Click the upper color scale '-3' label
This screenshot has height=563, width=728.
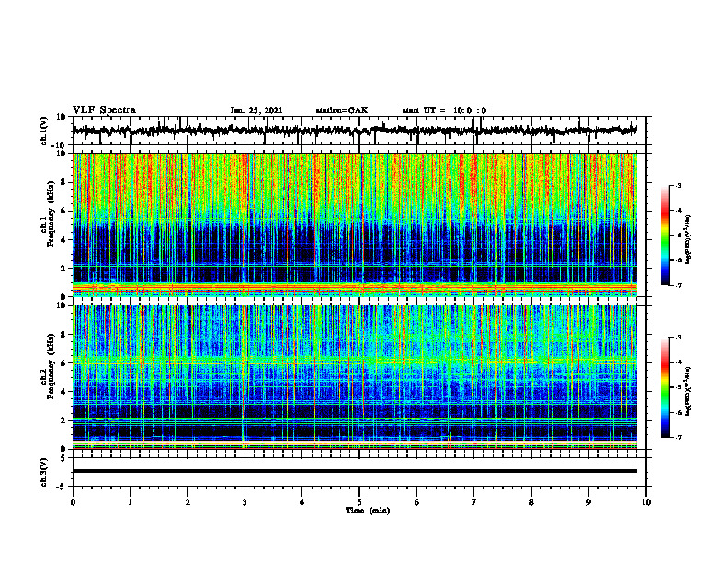[678, 185]
